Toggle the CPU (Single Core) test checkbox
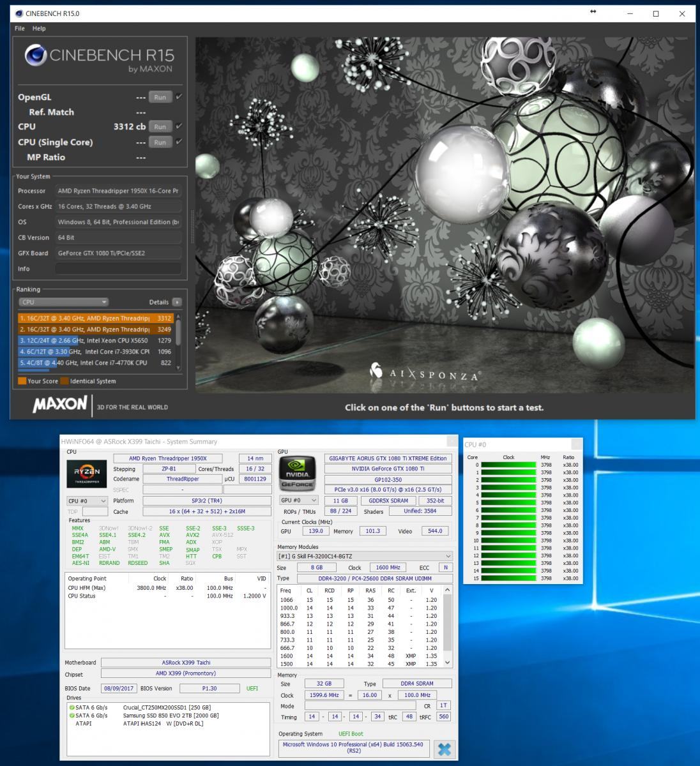This screenshot has width=700, height=766. tap(179, 142)
